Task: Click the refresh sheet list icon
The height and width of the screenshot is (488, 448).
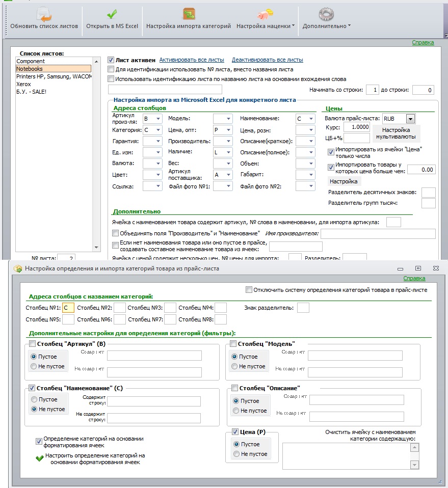Action: click(x=44, y=14)
